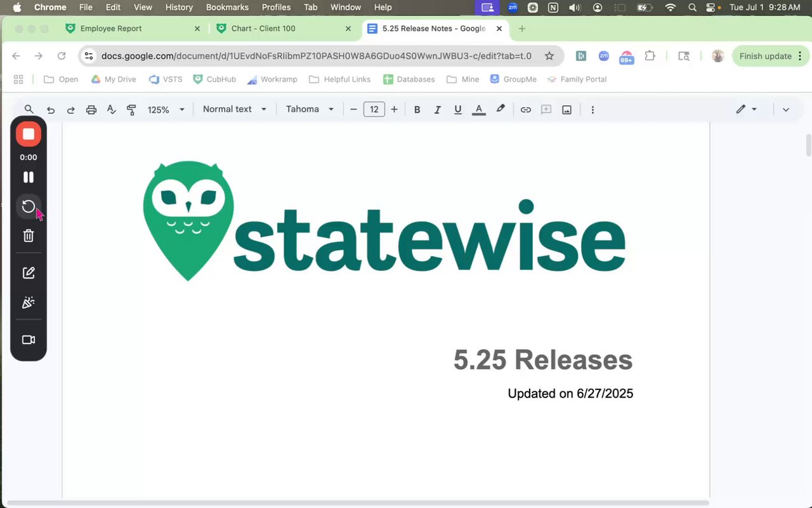Open the CubHub bookmark
The width and height of the screenshot is (812, 508).
214,79
